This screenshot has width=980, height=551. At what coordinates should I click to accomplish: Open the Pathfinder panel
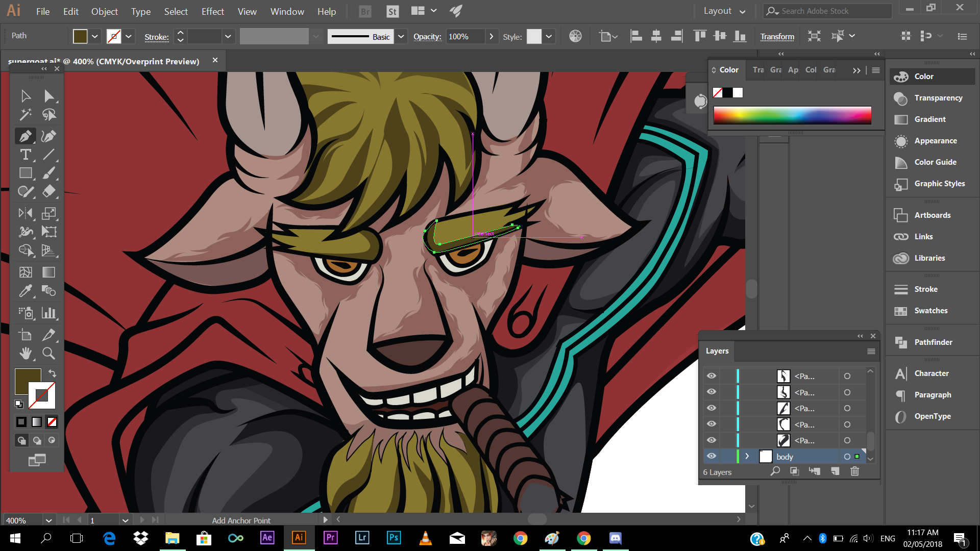point(933,342)
